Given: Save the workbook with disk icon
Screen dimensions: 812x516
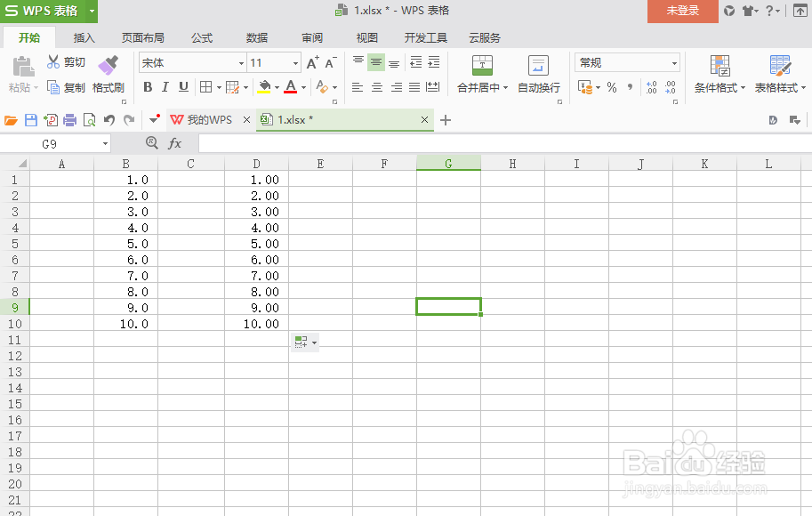Looking at the screenshot, I should [x=31, y=120].
